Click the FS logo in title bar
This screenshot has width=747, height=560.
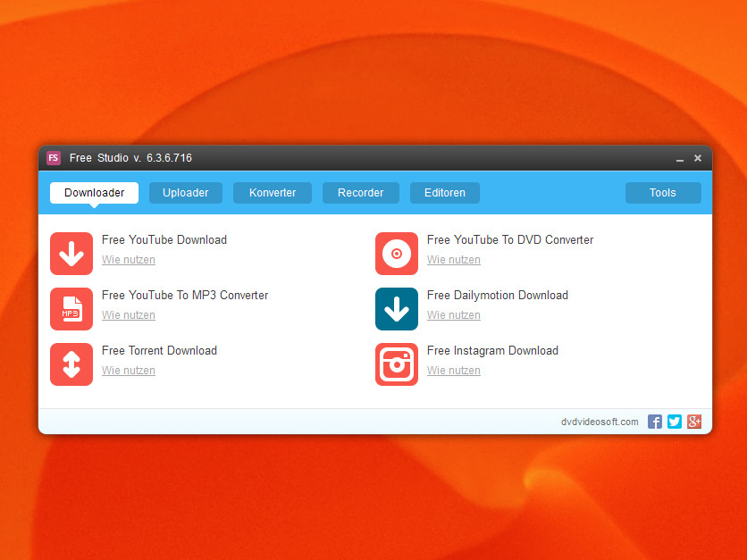pyautogui.click(x=54, y=157)
